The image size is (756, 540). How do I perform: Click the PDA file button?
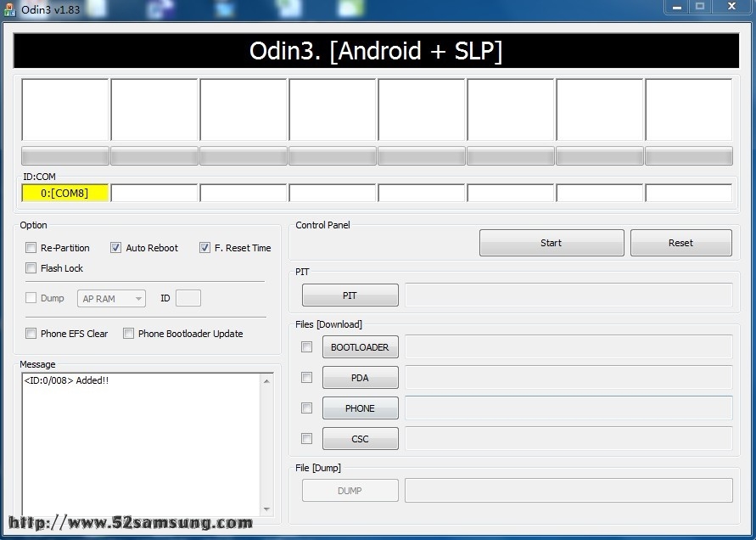(x=360, y=377)
